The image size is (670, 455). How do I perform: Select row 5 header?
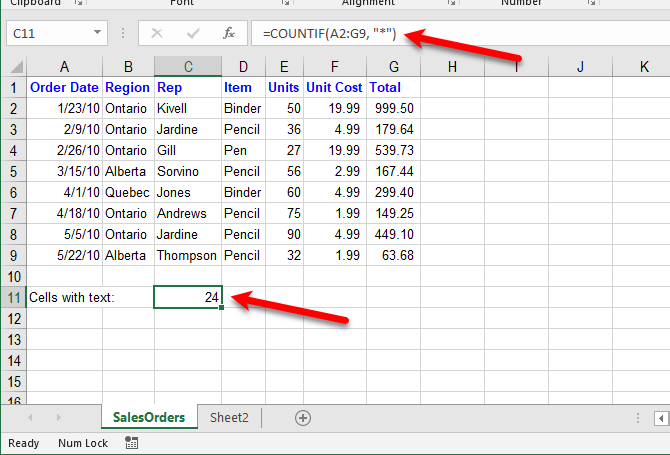[x=13, y=171]
